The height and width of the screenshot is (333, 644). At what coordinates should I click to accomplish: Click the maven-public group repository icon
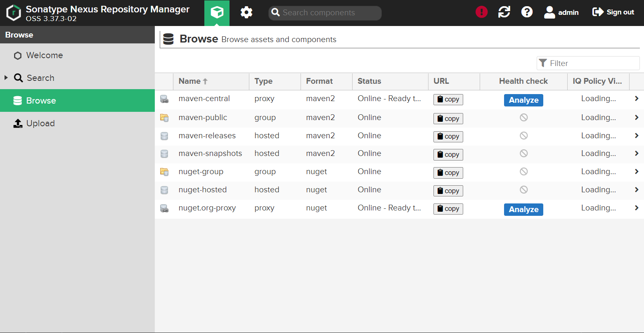point(164,118)
